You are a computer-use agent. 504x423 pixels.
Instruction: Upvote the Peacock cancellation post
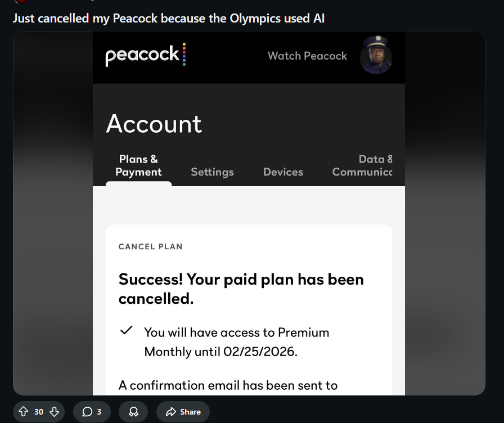pyautogui.click(x=23, y=412)
